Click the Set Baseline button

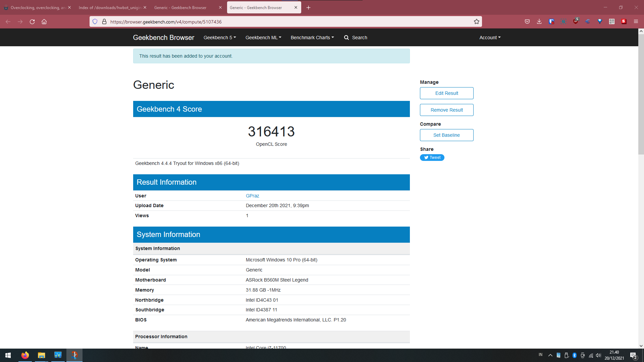[x=447, y=135]
